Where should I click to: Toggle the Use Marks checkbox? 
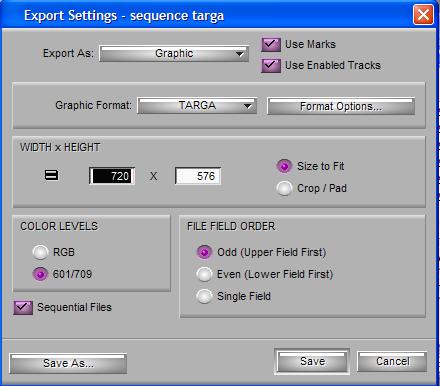coord(271,44)
